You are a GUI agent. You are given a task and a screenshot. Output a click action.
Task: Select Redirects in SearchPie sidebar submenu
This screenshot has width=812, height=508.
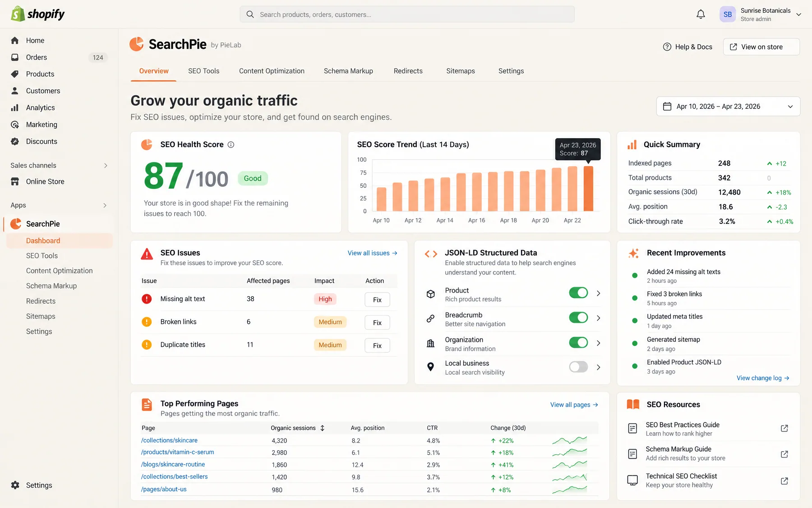41,301
